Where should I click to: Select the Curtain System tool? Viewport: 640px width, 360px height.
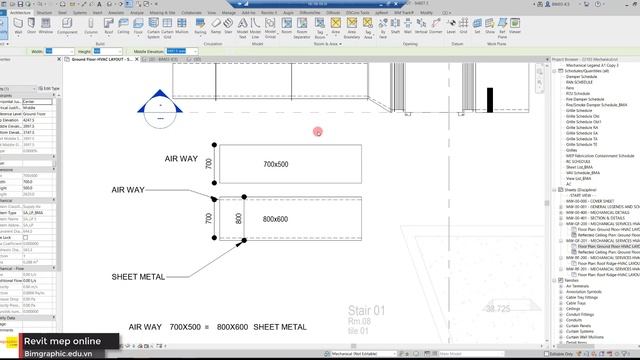(x=153, y=28)
